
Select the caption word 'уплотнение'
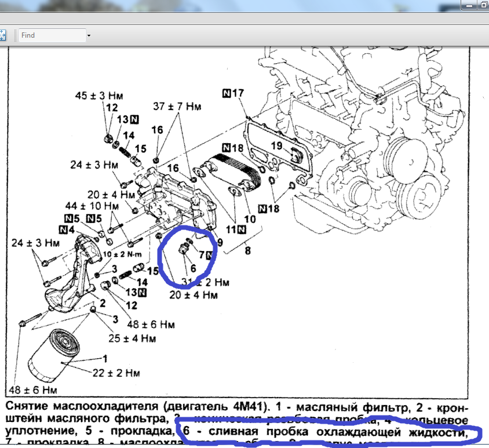[x=41, y=431]
